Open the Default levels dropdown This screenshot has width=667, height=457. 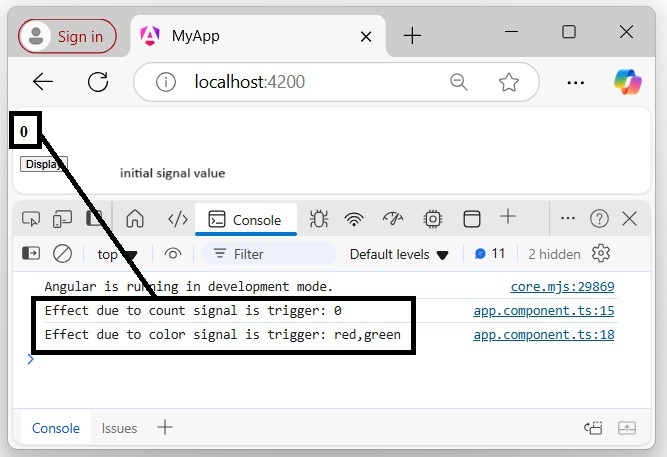(399, 254)
